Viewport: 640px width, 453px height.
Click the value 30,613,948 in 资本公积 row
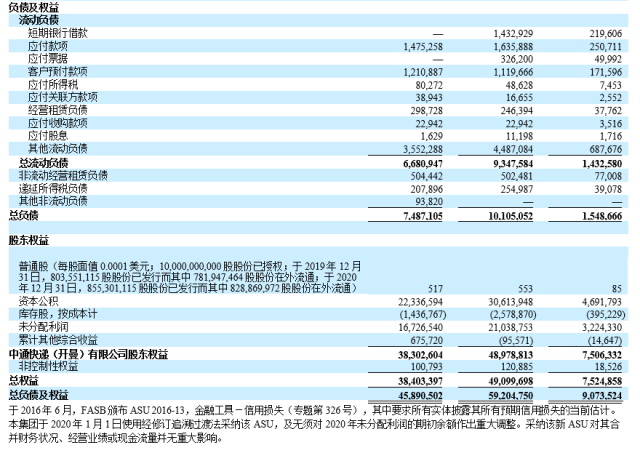pos(511,302)
